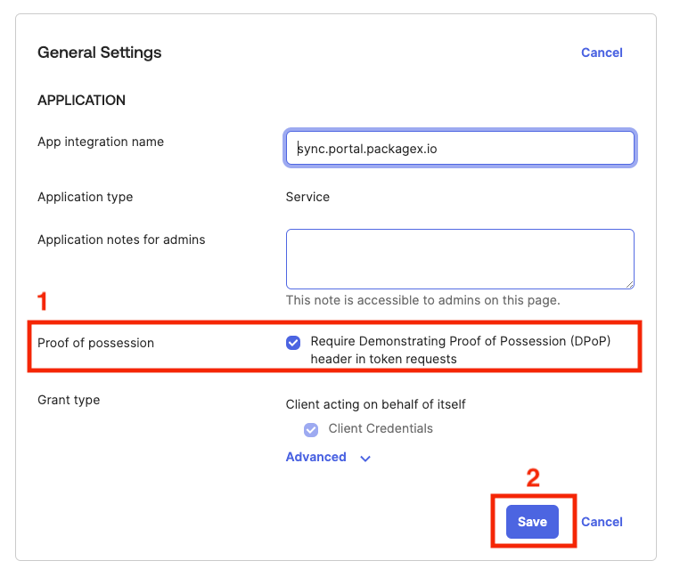
Task: Click the Save button
Action: click(x=532, y=521)
